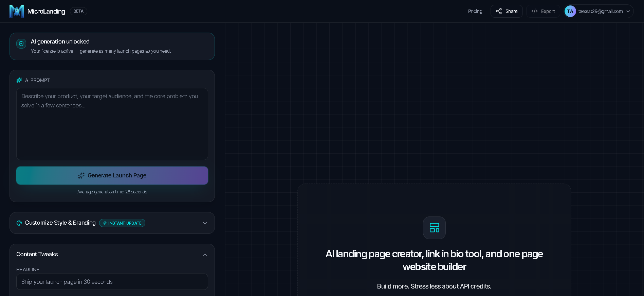The image size is (644, 296).
Task: Open the taetest29@gmail.com account dropdown
Action: tap(599, 11)
